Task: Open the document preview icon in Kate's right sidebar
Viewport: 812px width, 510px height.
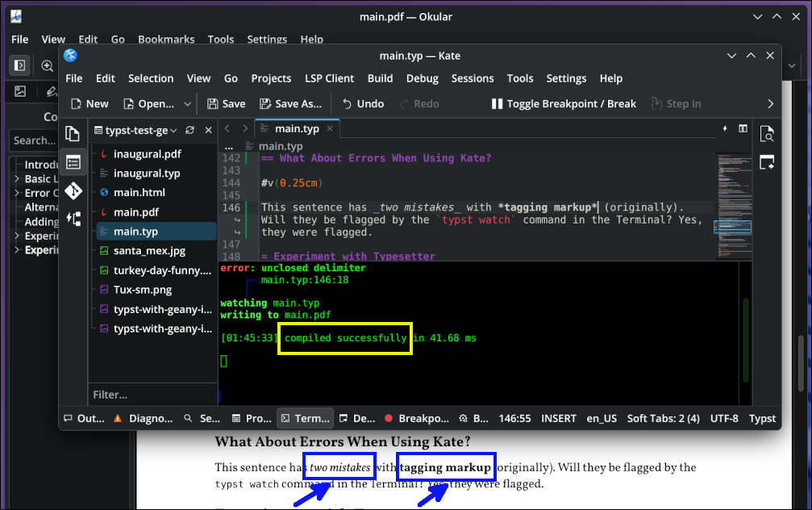Action: tap(767, 134)
